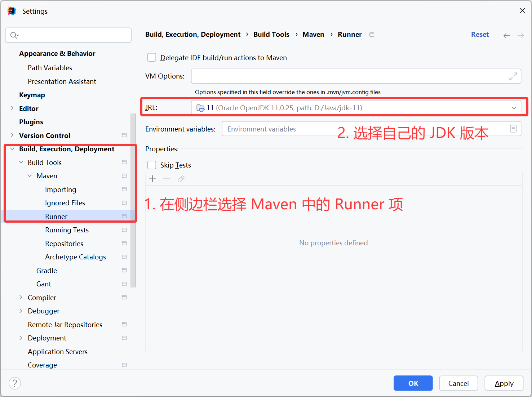The width and height of the screenshot is (532, 397).
Task: Open the help question mark button
Action: click(x=15, y=383)
